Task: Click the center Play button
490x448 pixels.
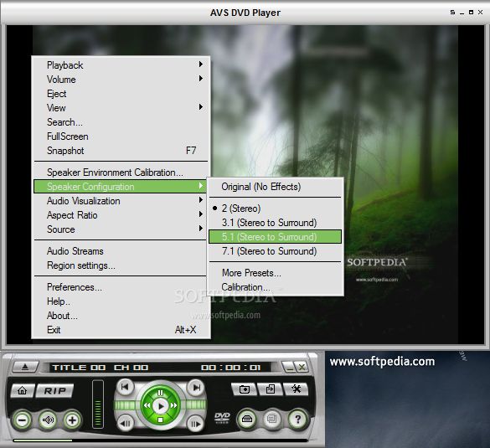Action: [x=161, y=406]
